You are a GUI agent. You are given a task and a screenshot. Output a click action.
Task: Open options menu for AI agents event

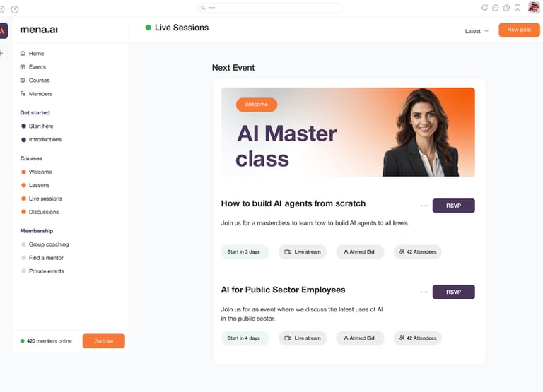click(x=424, y=206)
